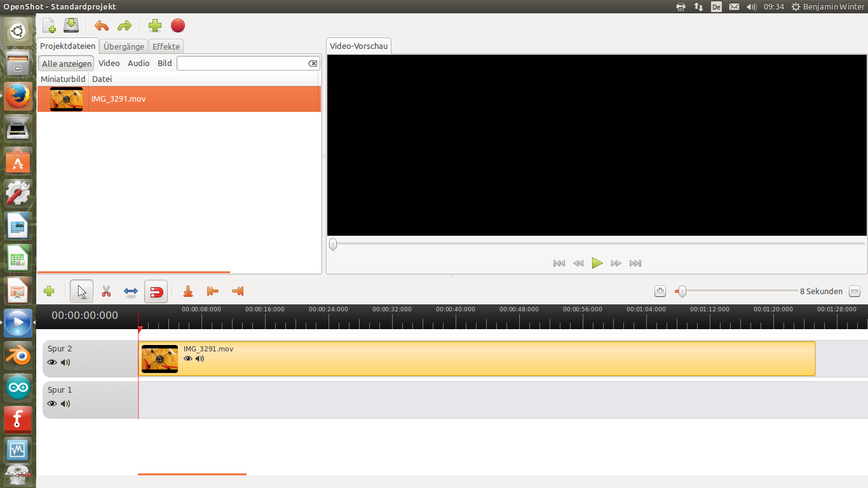The height and width of the screenshot is (488, 868).
Task: Save the project with the download-arrow icon
Action: (71, 25)
